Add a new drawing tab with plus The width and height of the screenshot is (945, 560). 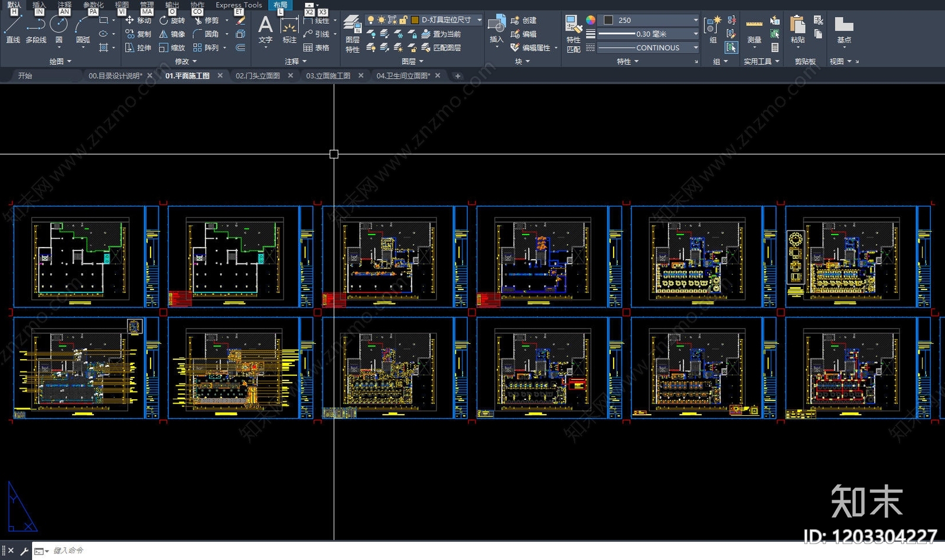click(x=458, y=76)
